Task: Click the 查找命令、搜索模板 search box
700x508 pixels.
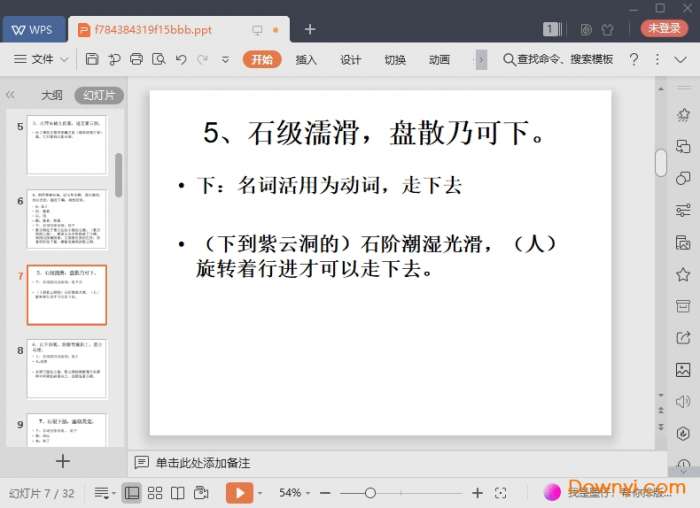Action: pos(558,59)
